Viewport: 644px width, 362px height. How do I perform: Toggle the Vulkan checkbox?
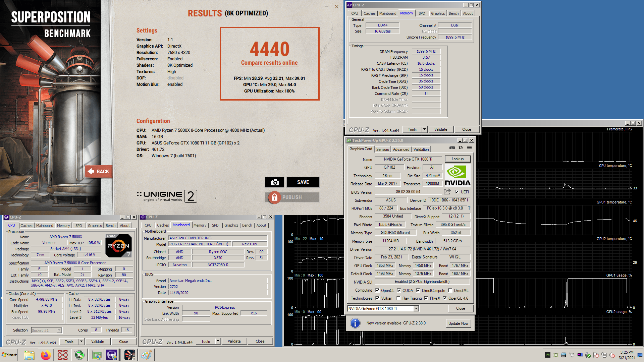377,298
